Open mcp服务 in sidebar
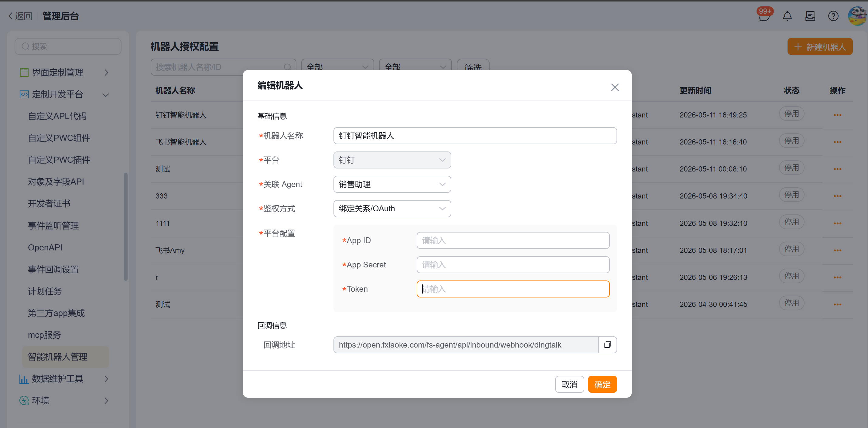This screenshot has height=428, width=868. 44,335
